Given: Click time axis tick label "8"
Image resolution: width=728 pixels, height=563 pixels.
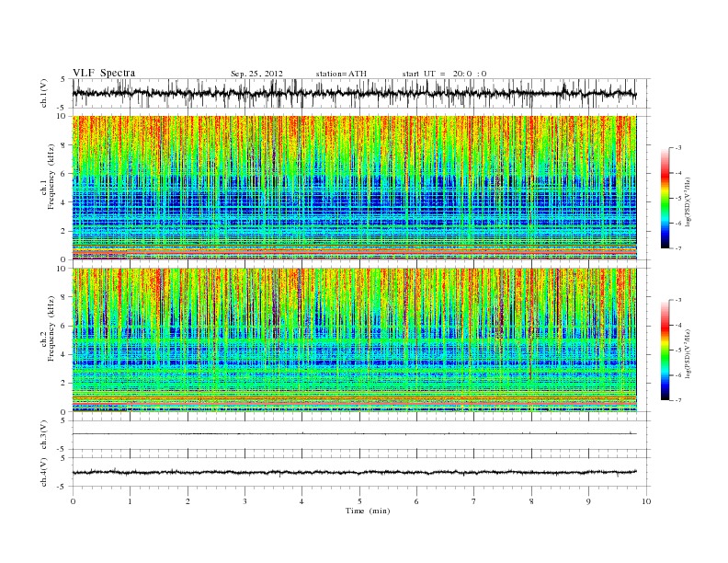Looking at the screenshot, I should coord(531,501).
